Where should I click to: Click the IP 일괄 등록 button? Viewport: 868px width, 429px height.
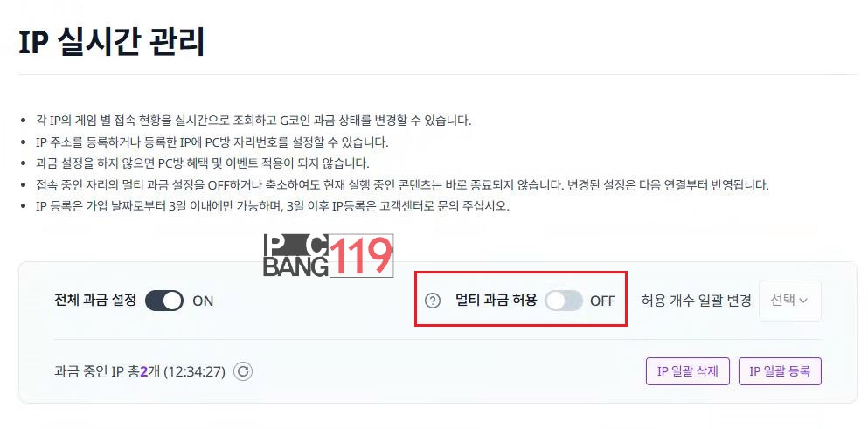[780, 371]
